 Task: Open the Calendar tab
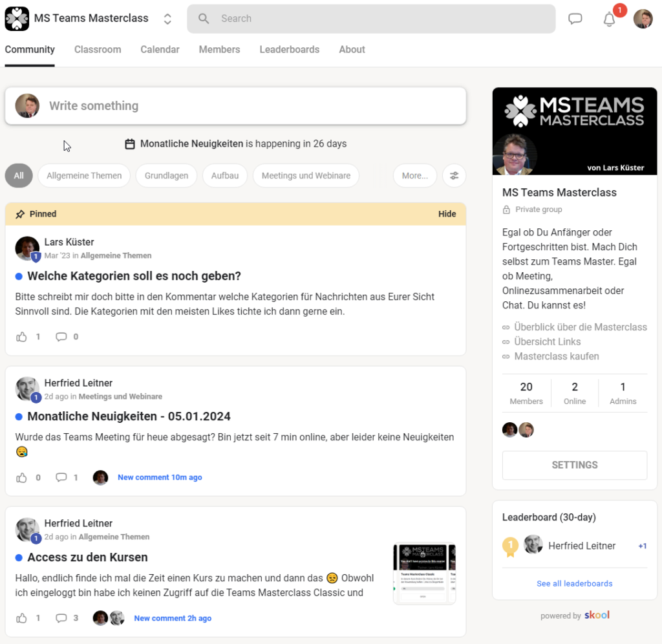(160, 49)
